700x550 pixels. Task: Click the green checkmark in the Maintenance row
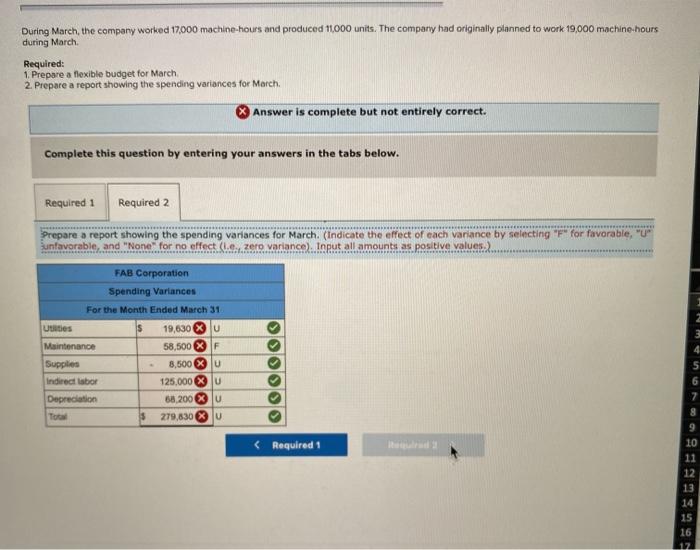point(274,346)
